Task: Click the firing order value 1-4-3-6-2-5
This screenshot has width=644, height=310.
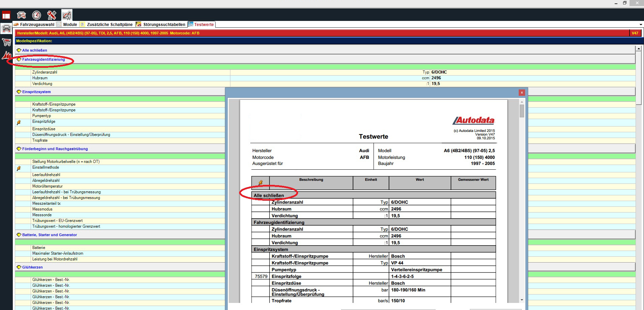Action: [x=402, y=276]
